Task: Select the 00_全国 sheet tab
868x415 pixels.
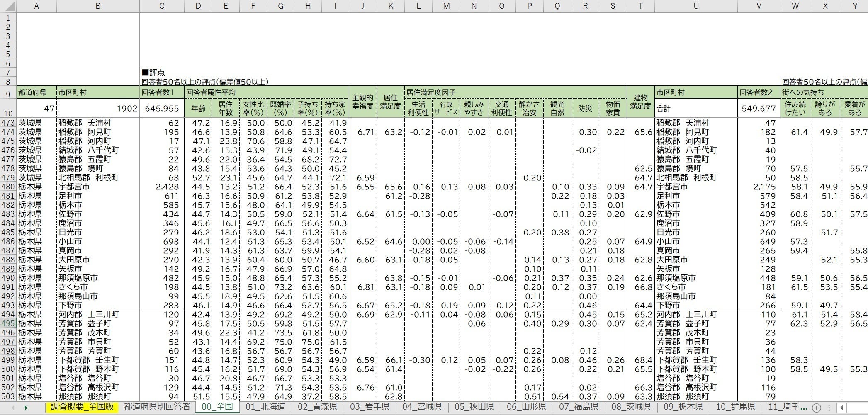Action: tap(217, 407)
